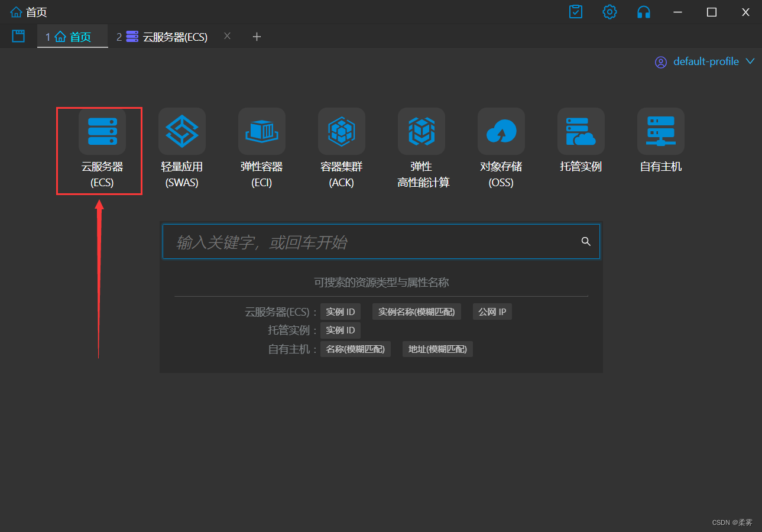Screen dimensions: 762x532
Task: Click the home icon in the title bar
Action: point(17,12)
